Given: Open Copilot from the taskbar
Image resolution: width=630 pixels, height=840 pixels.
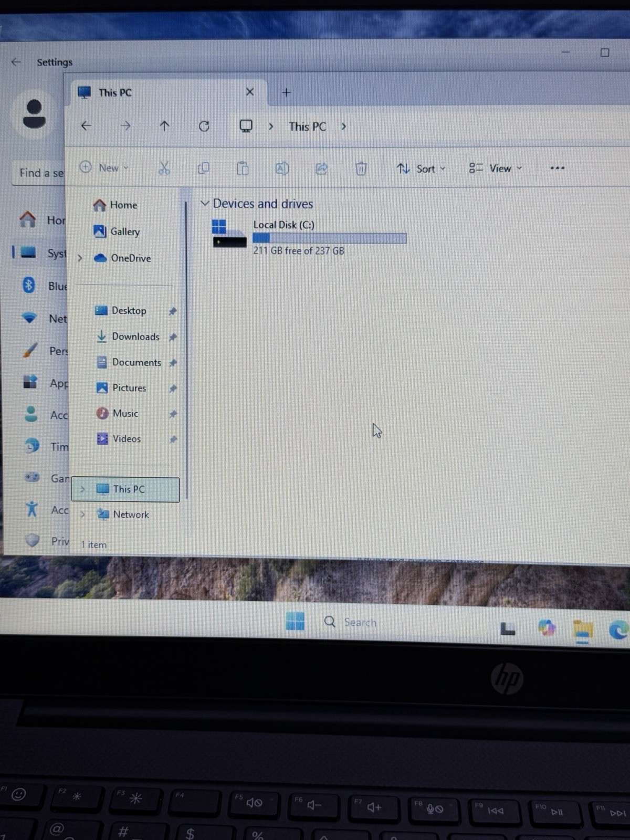Looking at the screenshot, I should point(547,627).
